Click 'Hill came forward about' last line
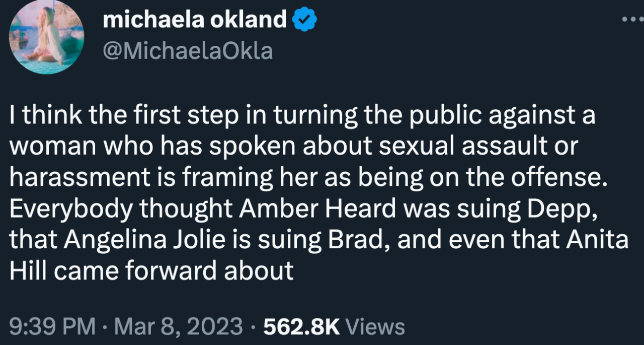This screenshot has width=644, height=345. 151,271
